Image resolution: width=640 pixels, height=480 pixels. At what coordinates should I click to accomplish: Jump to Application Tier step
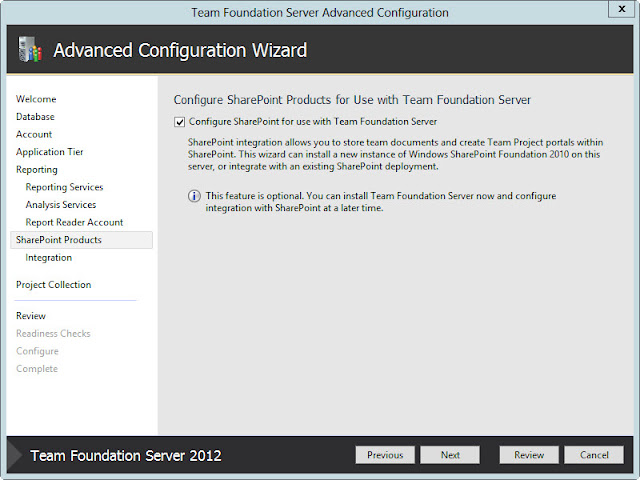(49, 152)
